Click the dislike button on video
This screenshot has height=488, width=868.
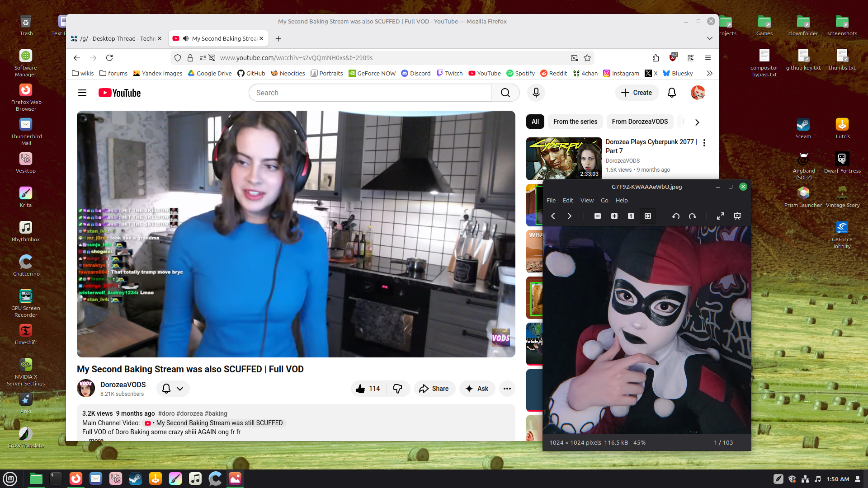pos(397,389)
